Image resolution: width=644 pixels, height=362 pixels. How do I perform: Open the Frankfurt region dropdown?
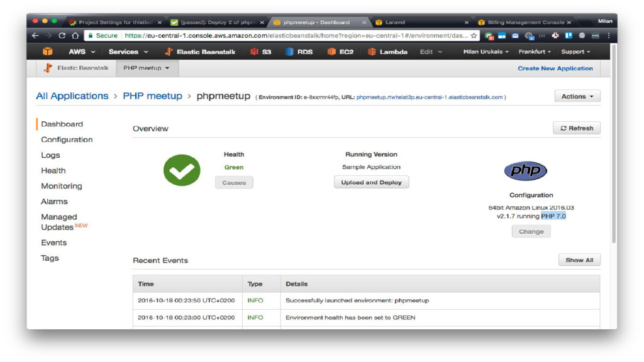[535, 52]
